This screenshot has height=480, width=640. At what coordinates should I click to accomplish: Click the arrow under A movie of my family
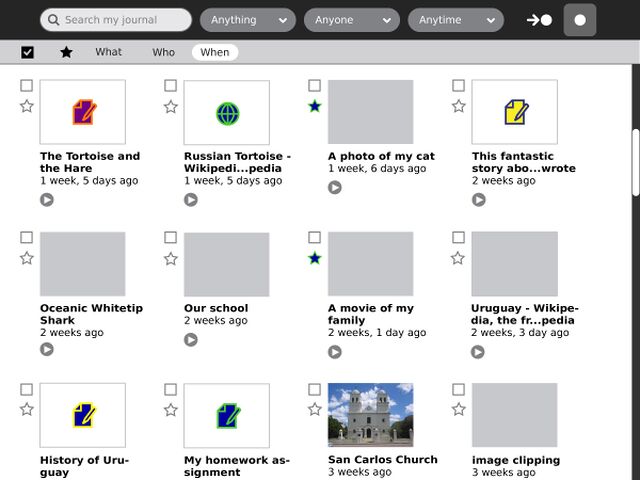point(334,352)
